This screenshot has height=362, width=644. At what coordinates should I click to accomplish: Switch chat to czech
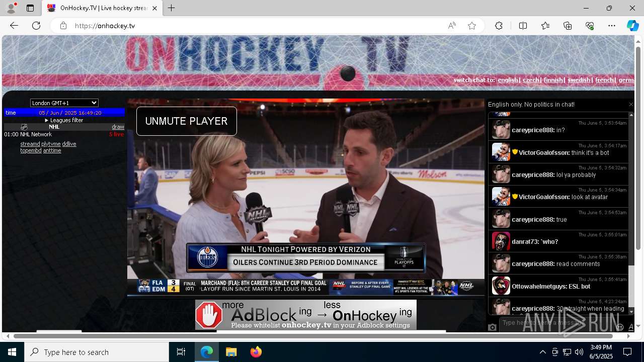[x=531, y=80]
